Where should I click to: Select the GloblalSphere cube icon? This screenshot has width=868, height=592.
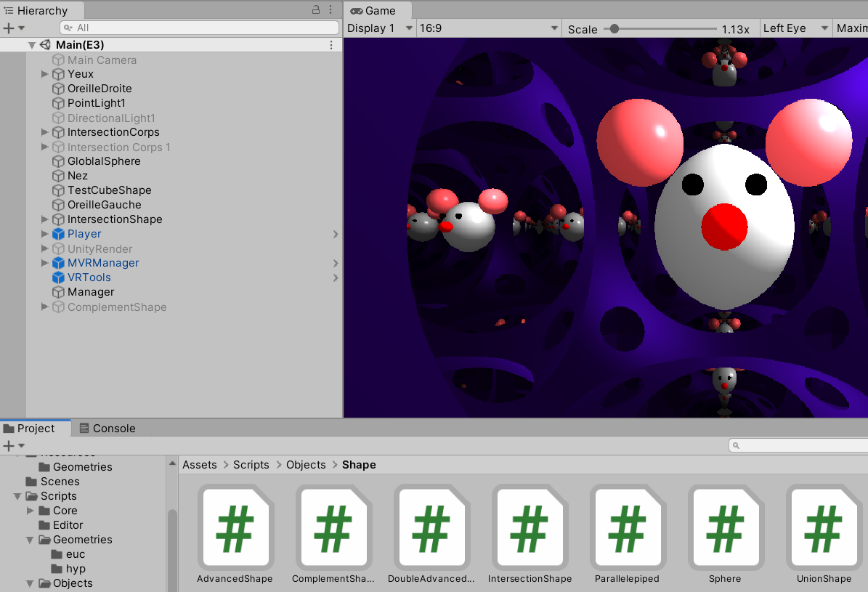pyautogui.click(x=58, y=161)
